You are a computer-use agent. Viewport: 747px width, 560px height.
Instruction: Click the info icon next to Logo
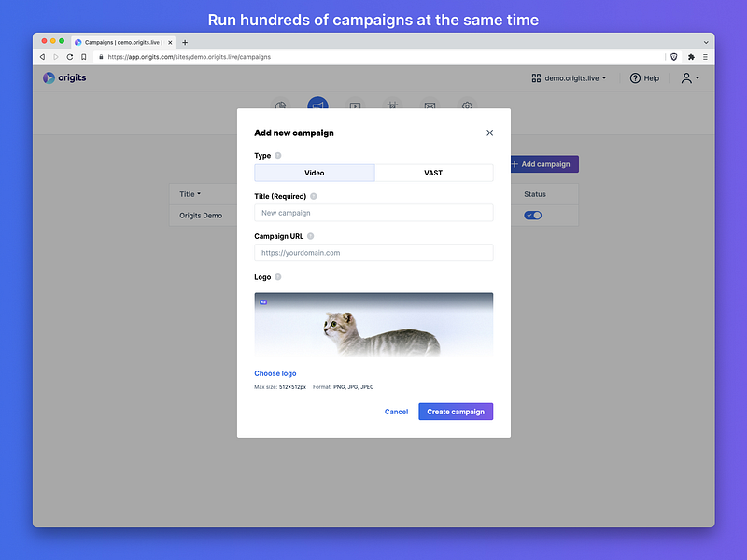pyautogui.click(x=278, y=276)
